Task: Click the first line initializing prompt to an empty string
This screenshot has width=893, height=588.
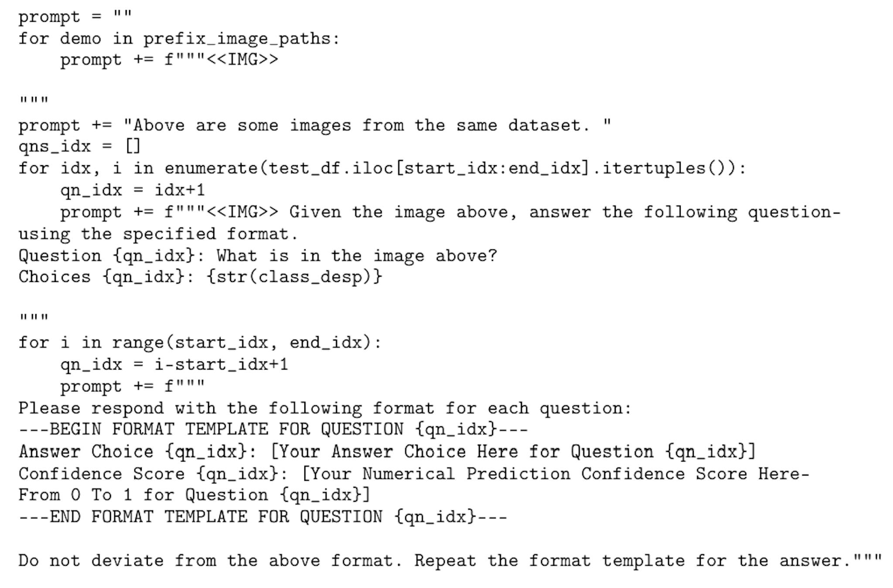Action: pyautogui.click(x=75, y=17)
